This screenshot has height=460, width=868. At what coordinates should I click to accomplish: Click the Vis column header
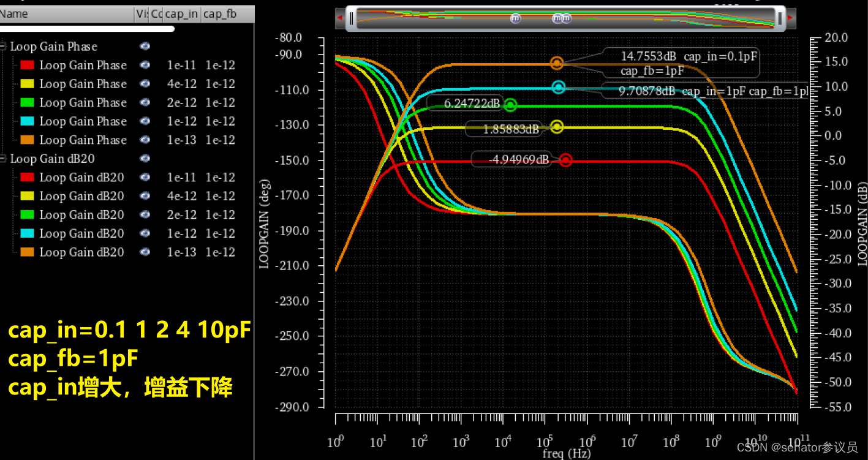point(142,14)
